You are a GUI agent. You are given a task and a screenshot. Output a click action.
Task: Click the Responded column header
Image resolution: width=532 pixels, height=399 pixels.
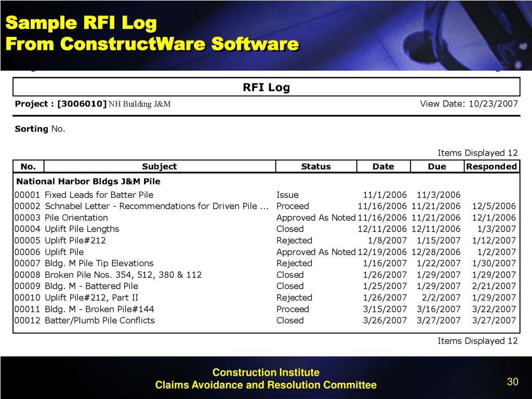pos(491,166)
